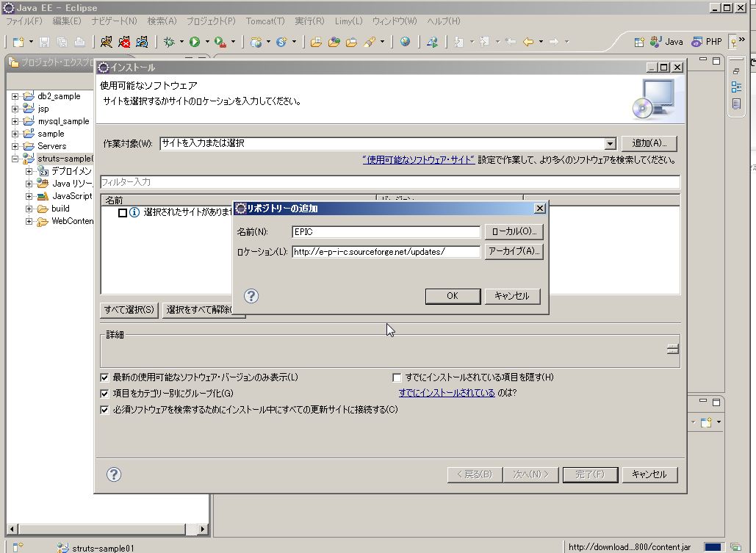This screenshot has width=756, height=553.
Task: Open the ナビゲート(N) menu
Action: click(x=115, y=21)
